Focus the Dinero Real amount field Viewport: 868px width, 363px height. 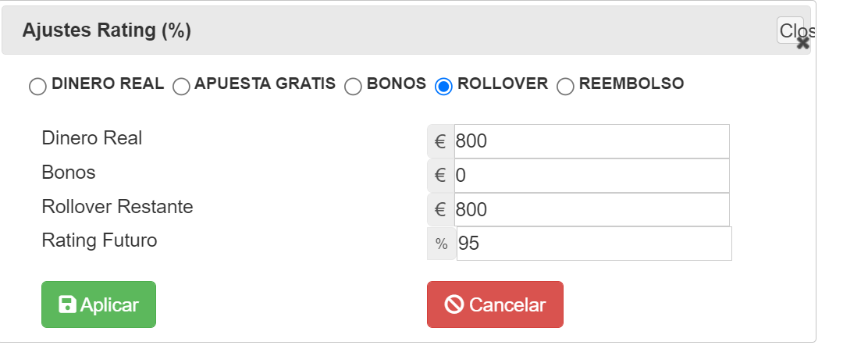point(592,141)
